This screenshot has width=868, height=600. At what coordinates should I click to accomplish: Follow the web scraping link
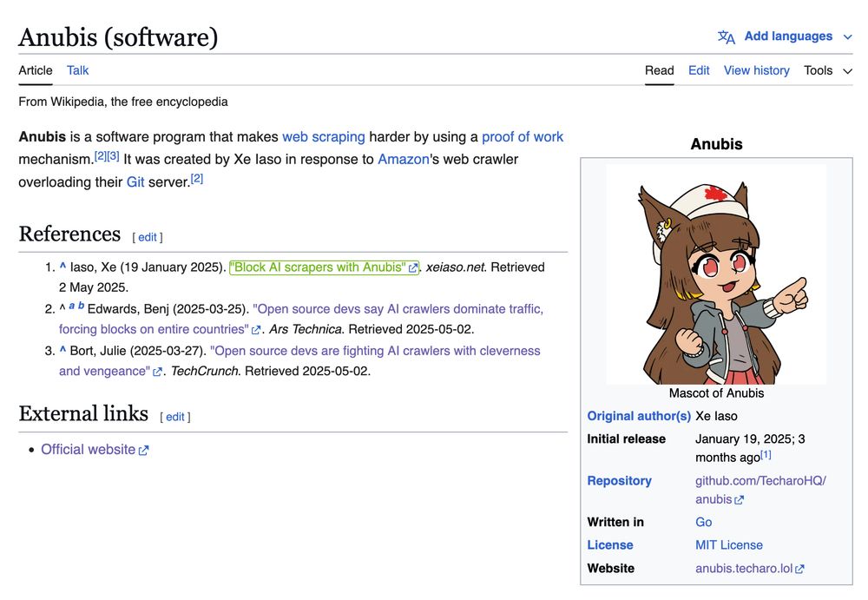[x=323, y=137]
